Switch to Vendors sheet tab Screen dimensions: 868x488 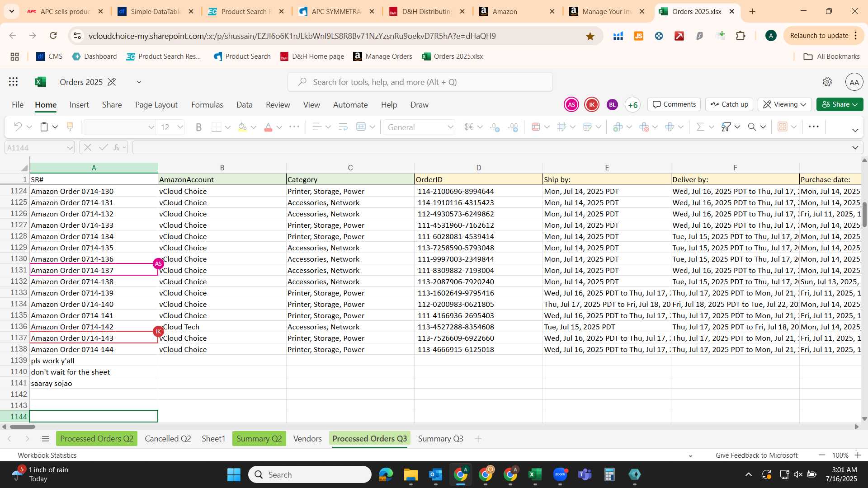click(x=307, y=438)
